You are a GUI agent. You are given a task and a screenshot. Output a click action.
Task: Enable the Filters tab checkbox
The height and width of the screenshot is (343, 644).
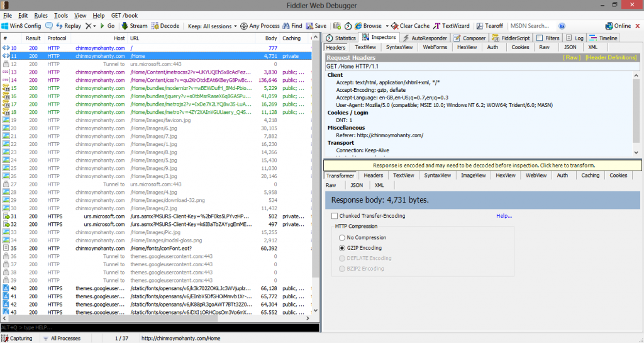(540, 38)
